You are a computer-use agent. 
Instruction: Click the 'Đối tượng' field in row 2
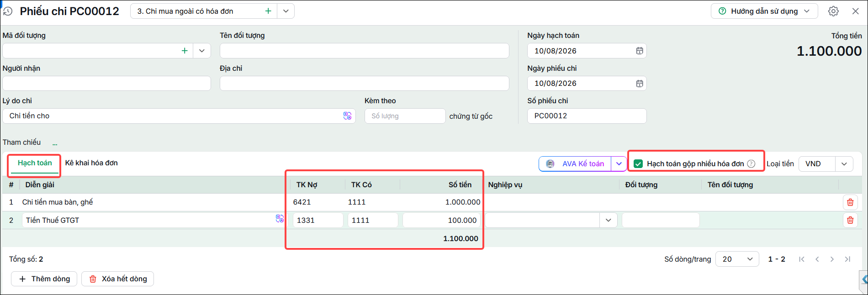661,220
